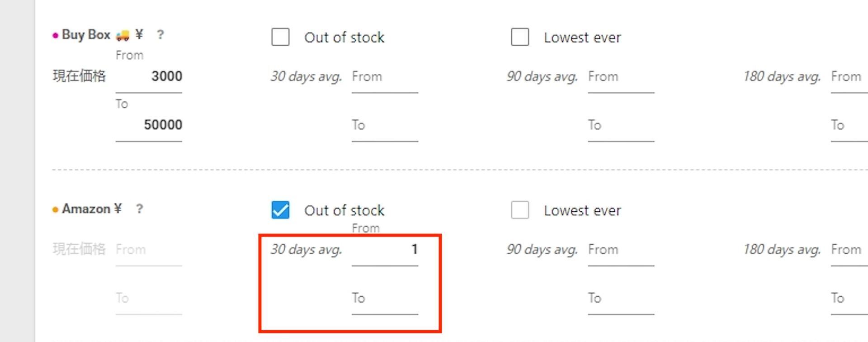Click Amazon current price From field

[149, 250]
